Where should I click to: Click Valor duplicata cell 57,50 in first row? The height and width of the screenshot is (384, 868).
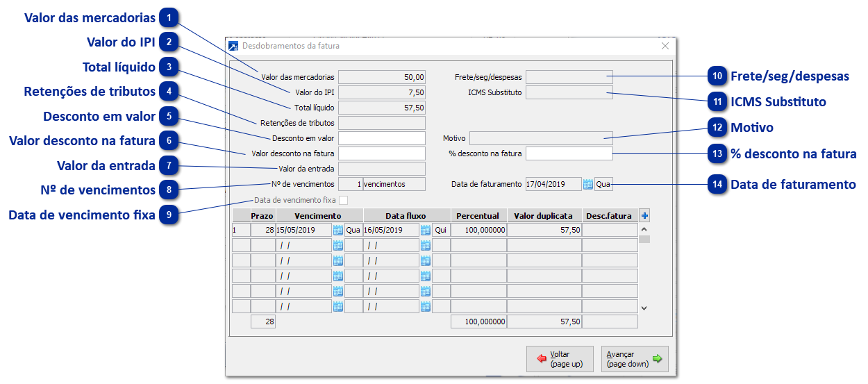[x=544, y=230]
